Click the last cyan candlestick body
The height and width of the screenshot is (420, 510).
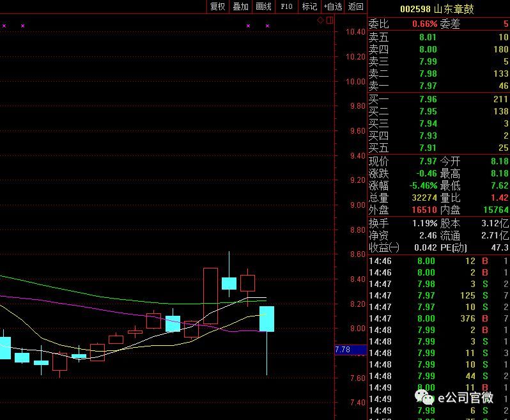coord(267,319)
